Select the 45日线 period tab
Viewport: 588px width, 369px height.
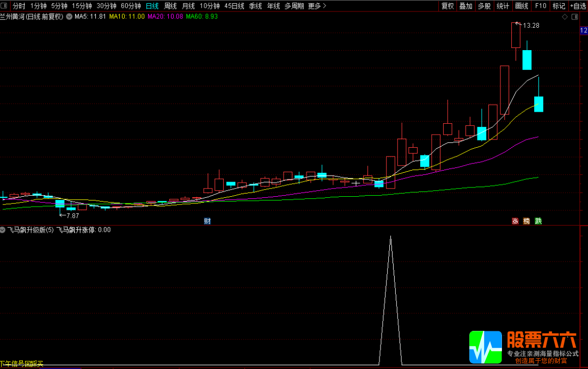tap(234, 6)
